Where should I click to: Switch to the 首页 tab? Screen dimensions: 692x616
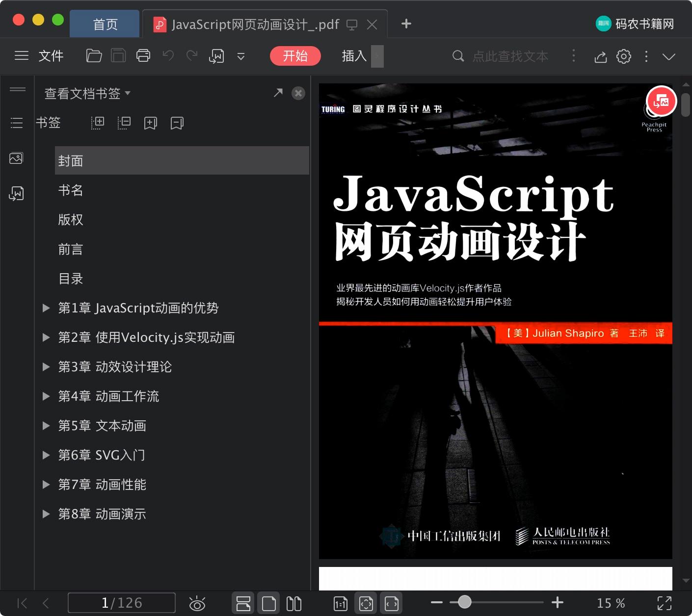(105, 24)
